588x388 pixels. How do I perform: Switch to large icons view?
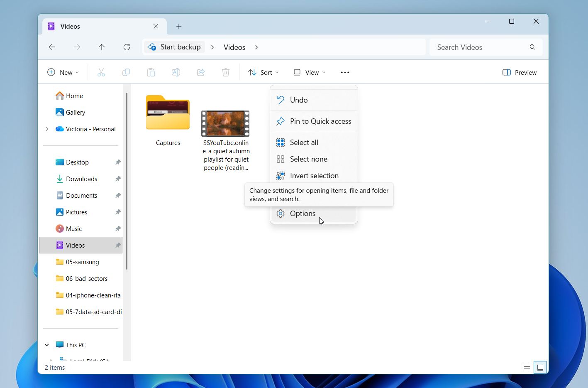tap(540, 367)
